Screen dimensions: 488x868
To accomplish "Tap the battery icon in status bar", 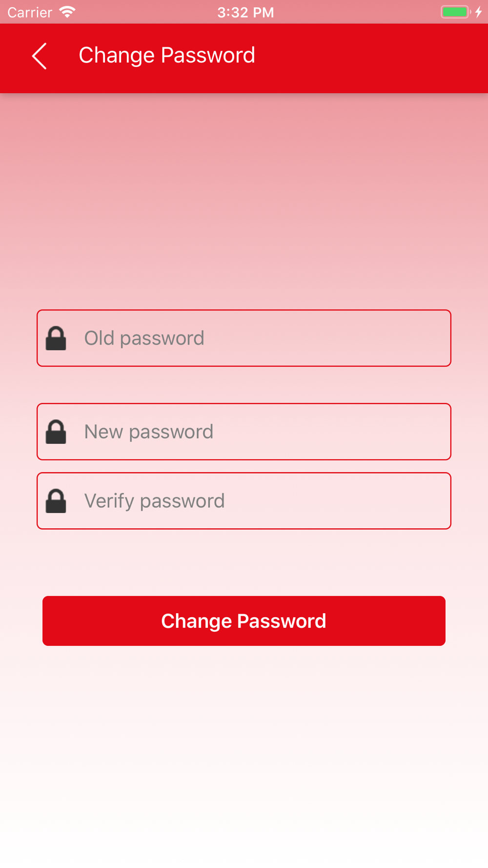I will [x=456, y=12].
